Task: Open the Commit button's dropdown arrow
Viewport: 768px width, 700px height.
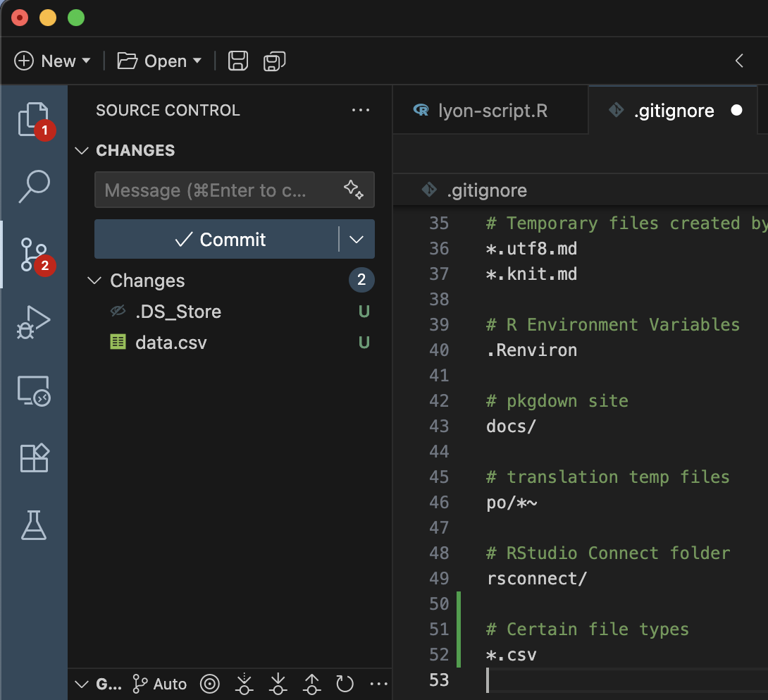Action: click(356, 239)
